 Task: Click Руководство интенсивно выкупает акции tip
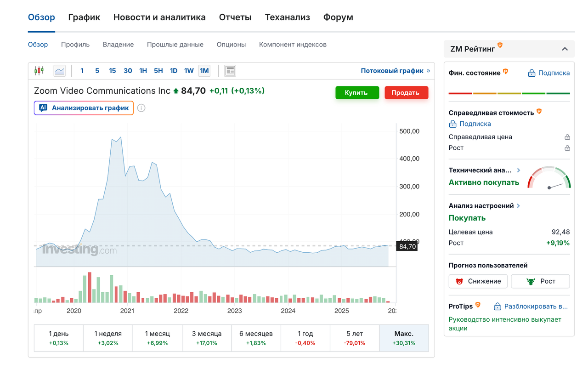coord(505,324)
